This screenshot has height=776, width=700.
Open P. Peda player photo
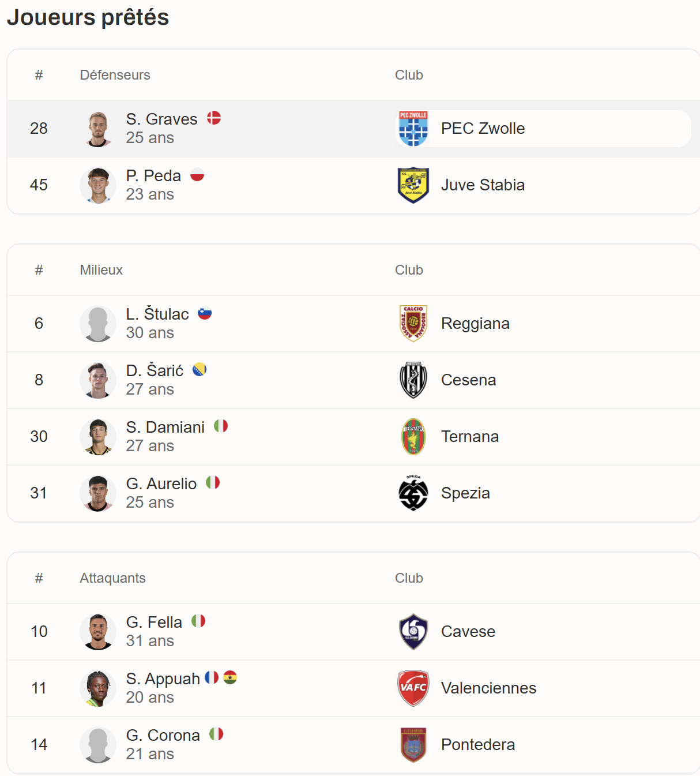click(98, 185)
